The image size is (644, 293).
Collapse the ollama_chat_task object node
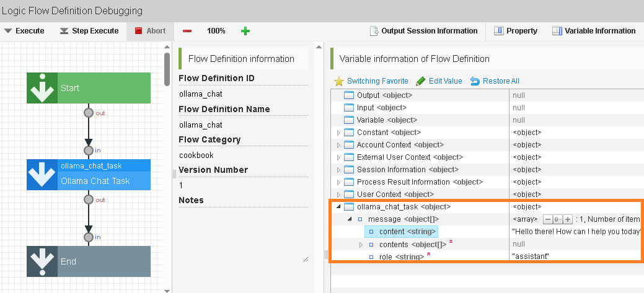[338, 207]
